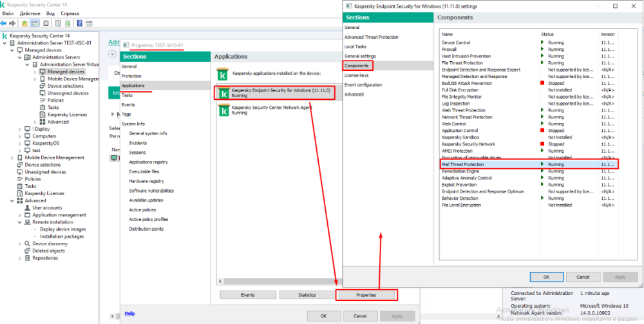
Task: Open the round dropdown arrow in the workspace header
Action: [113, 54]
